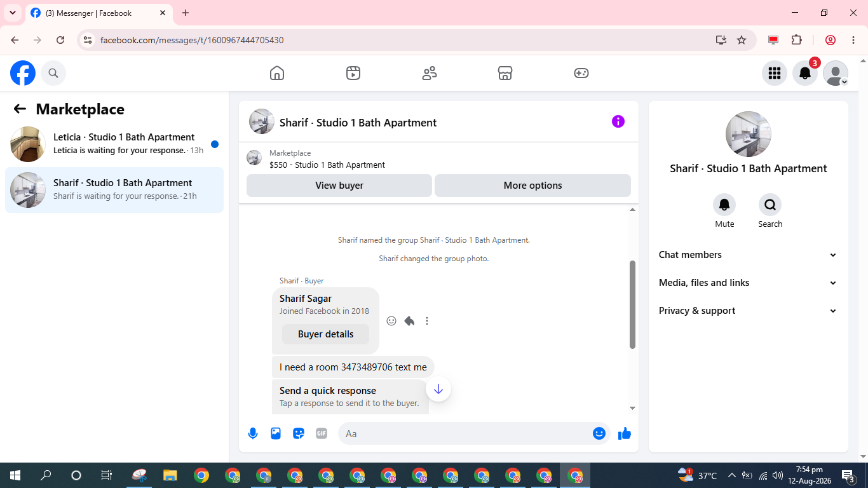Image resolution: width=868 pixels, height=488 pixels.
Task: Open emoji picker in message box
Action: pos(599,433)
